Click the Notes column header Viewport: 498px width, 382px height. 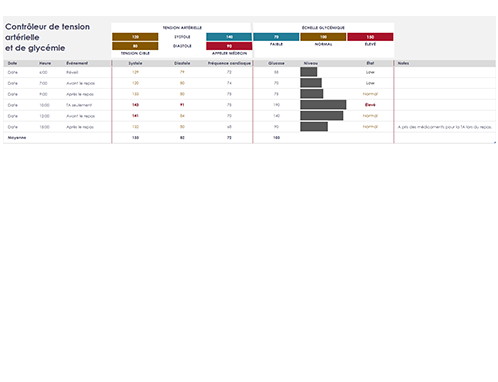pyautogui.click(x=403, y=63)
